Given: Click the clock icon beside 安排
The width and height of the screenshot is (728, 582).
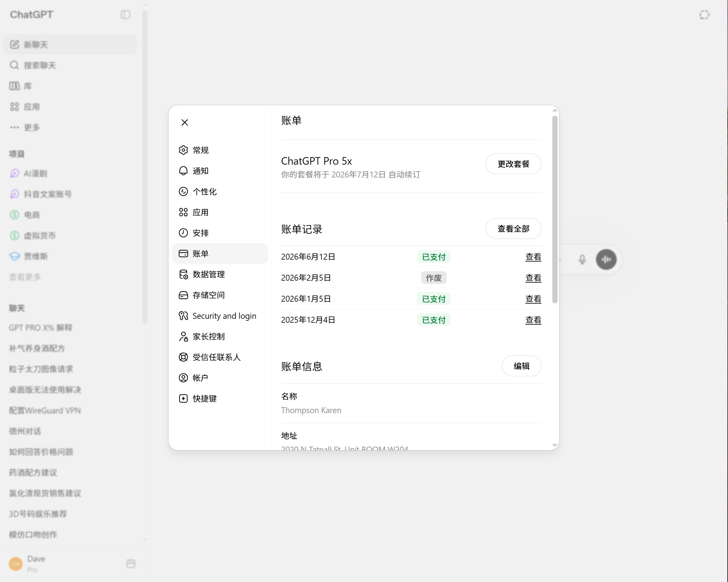Looking at the screenshot, I should (x=183, y=233).
